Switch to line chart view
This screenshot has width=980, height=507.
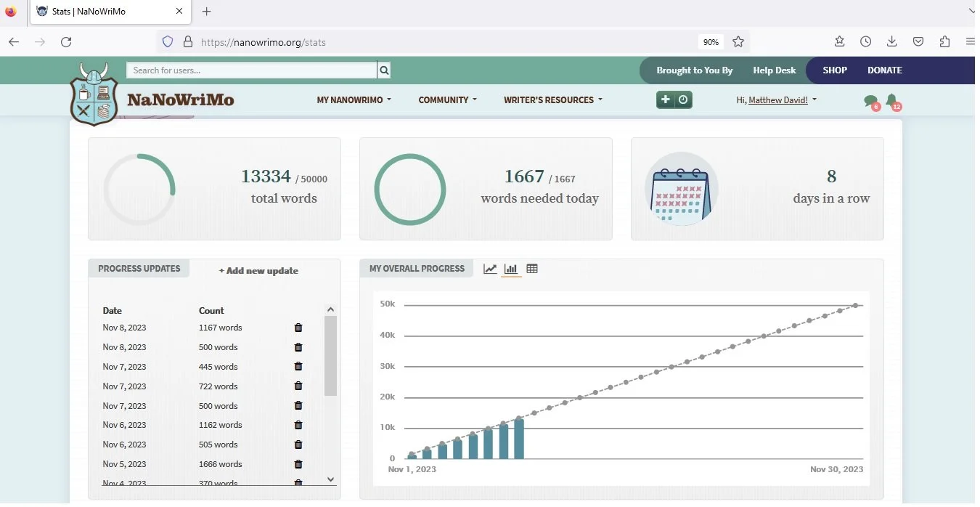(x=490, y=269)
